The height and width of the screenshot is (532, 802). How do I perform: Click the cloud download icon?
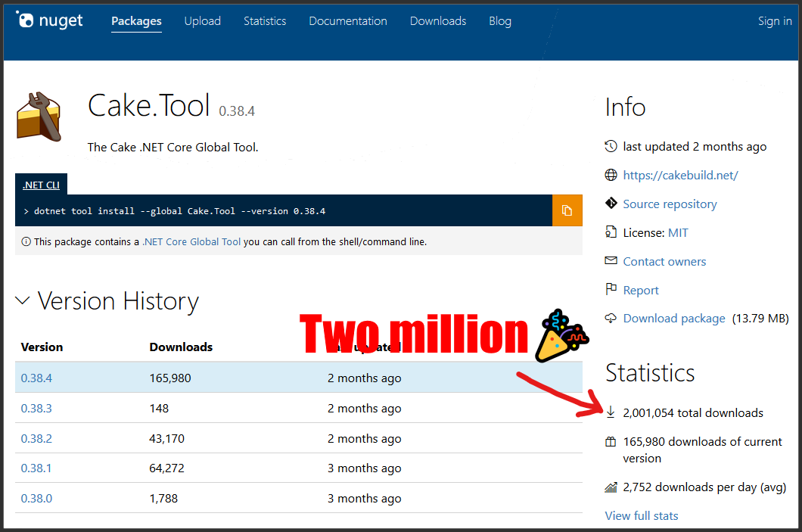(x=611, y=318)
